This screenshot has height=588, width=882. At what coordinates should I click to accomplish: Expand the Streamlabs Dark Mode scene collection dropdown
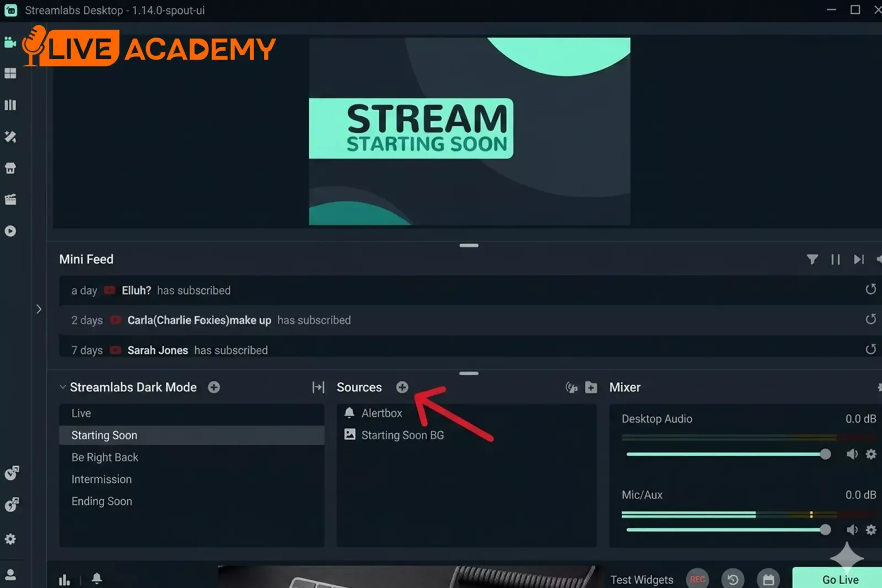point(63,387)
